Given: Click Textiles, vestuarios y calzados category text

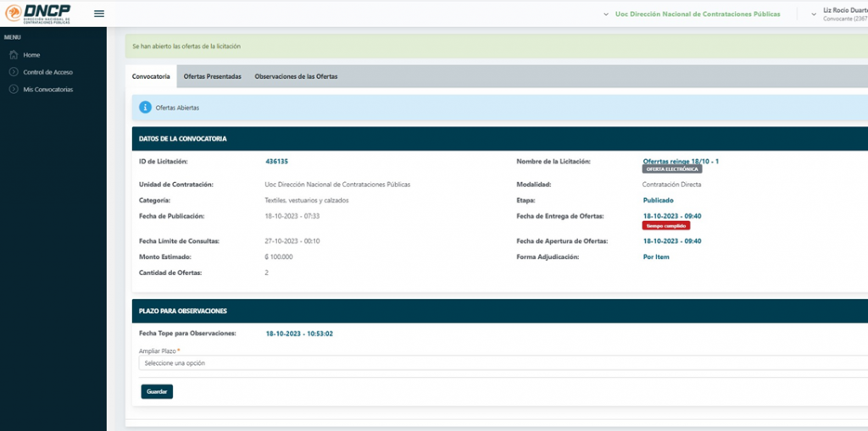Looking at the screenshot, I should 307,201.
